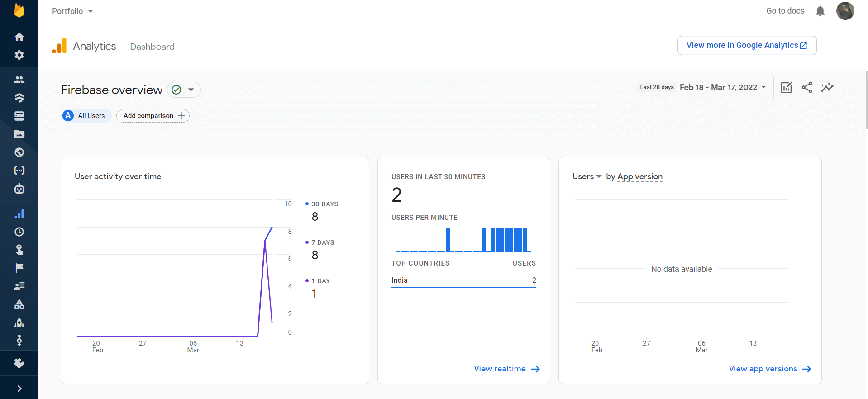
Task: Click the page vertical scrollbar
Action: (866, 100)
